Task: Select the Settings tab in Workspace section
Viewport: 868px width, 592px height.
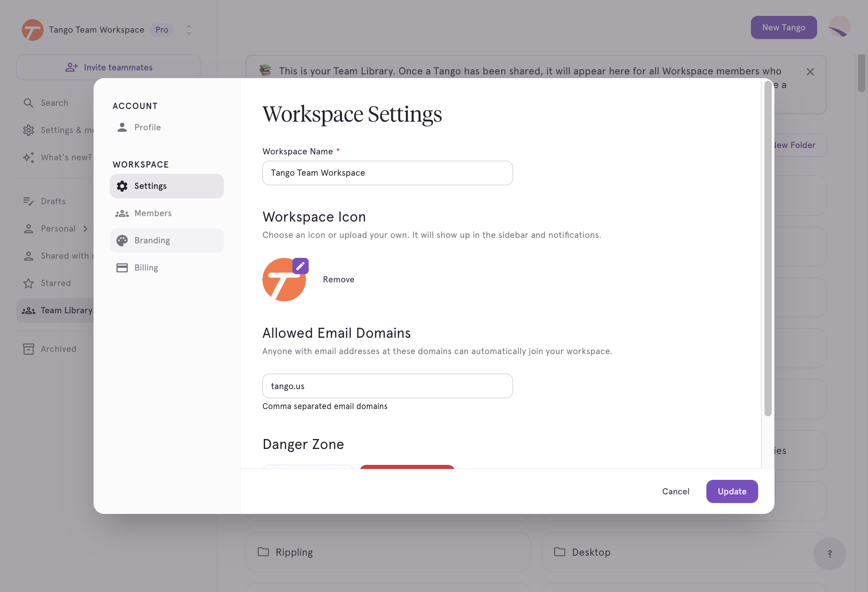Action: click(x=167, y=186)
